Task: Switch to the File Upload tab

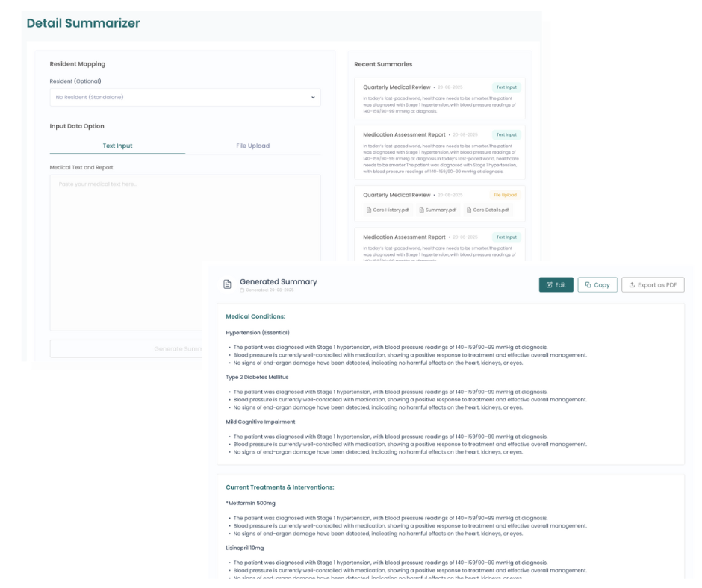Action: tap(252, 146)
